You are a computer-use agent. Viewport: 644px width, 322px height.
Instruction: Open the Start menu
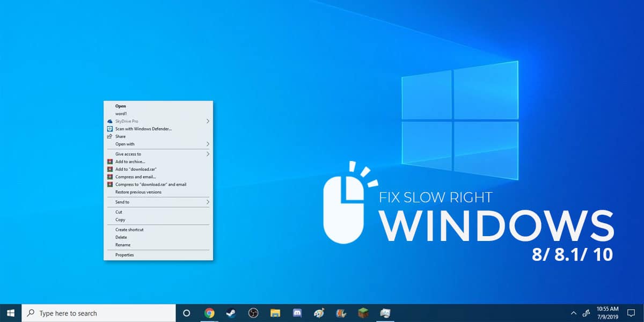coord(11,313)
